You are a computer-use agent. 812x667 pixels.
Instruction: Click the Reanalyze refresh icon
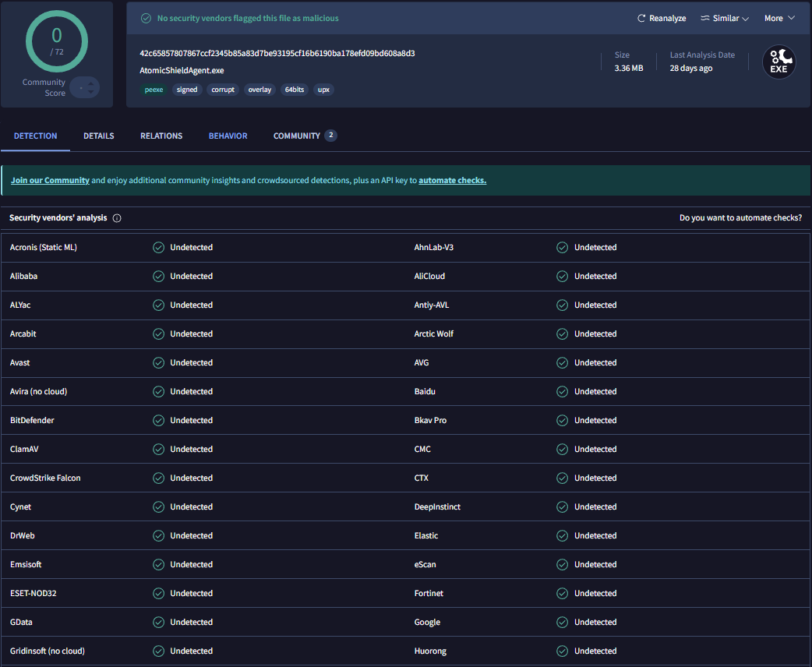pos(641,18)
